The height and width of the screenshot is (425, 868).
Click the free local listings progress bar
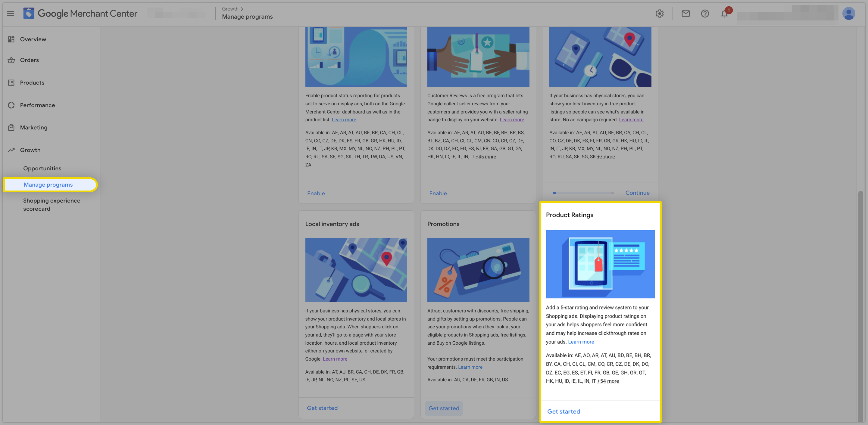pos(583,193)
